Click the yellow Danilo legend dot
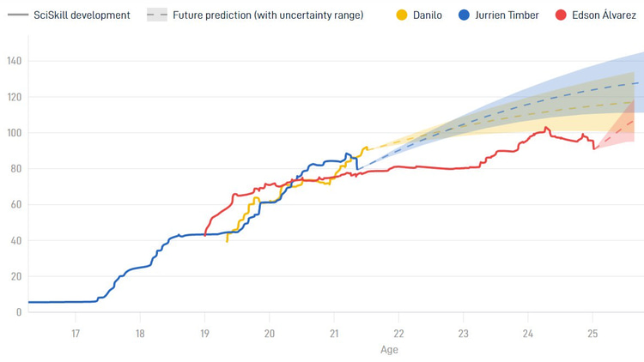This screenshot has height=362, width=644. point(402,15)
